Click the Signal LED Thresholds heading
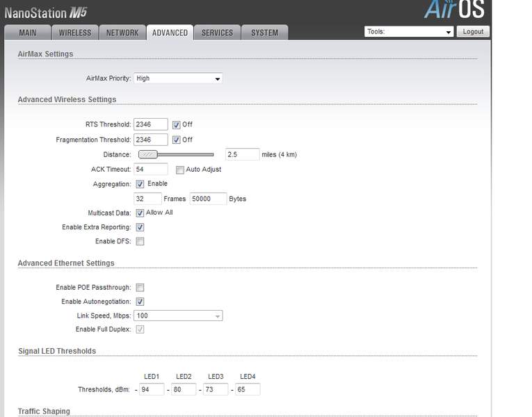 [x=57, y=351]
